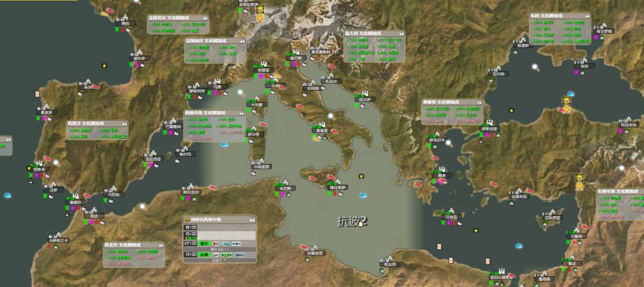Click the castle icon on 法国南岸 panel
Viewport: 644px width, 287px height.
242,41
